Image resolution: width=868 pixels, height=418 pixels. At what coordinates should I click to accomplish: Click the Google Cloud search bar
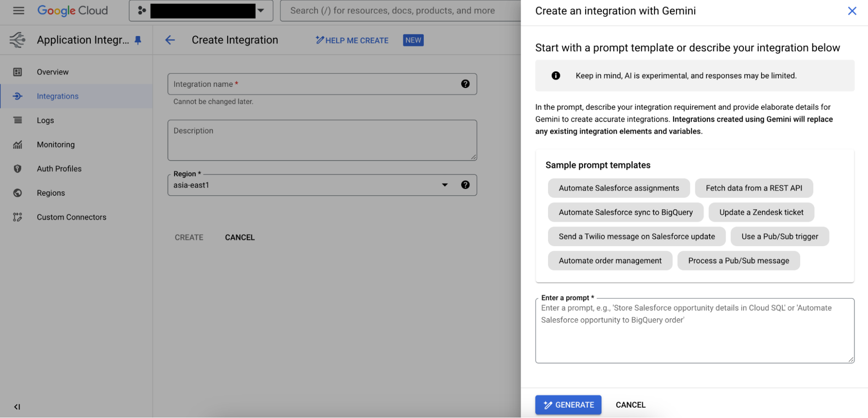pyautogui.click(x=399, y=10)
